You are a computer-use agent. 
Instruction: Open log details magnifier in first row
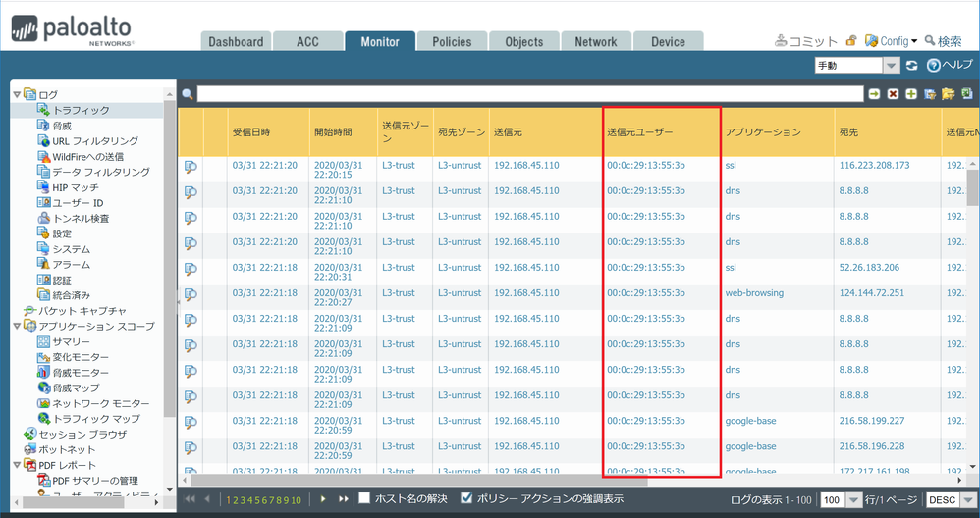(x=191, y=167)
